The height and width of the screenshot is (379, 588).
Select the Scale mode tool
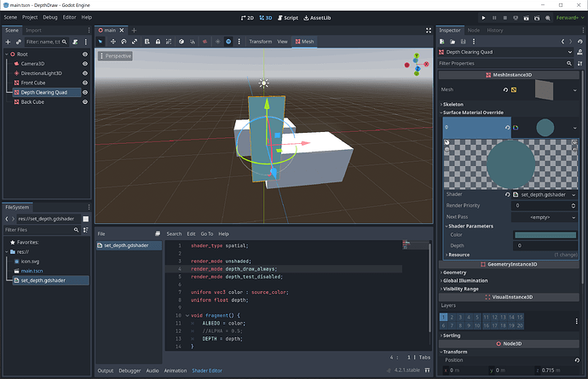(135, 42)
